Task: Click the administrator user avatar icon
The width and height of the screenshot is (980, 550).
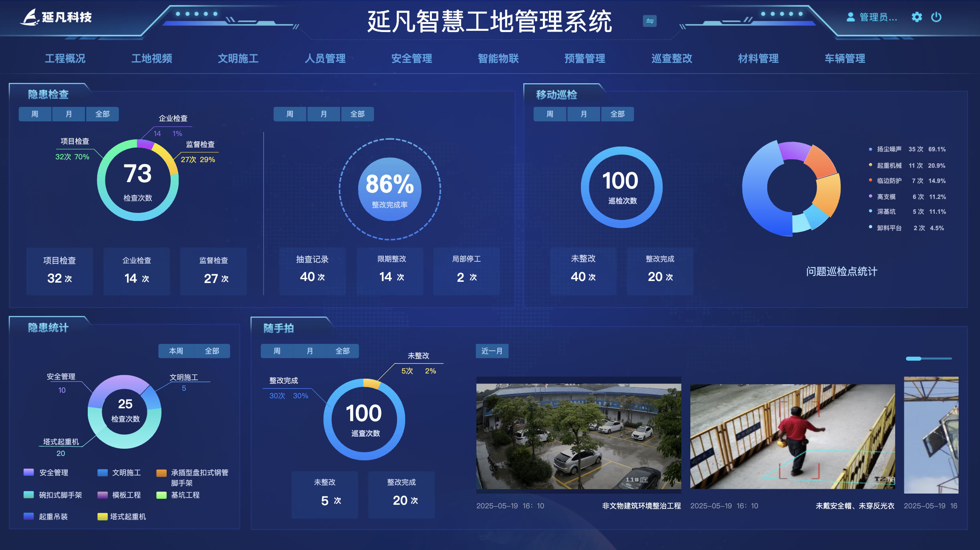Action: (x=850, y=17)
